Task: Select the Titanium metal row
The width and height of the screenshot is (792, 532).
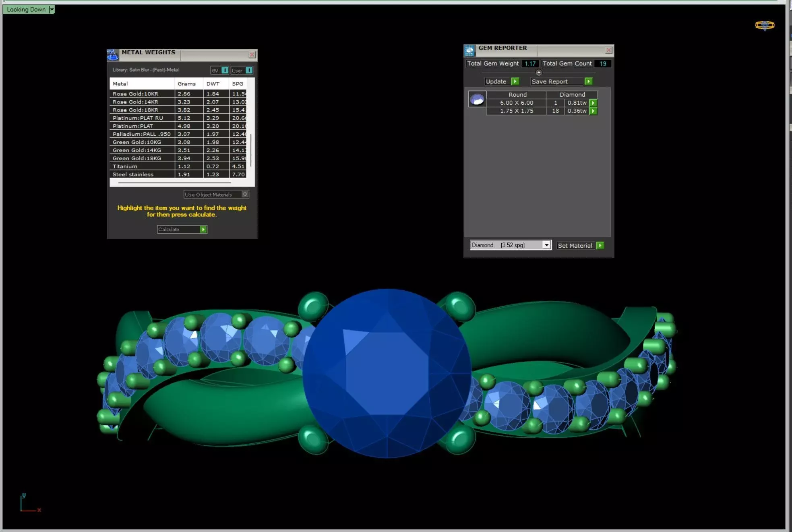Action: tap(125, 166)
